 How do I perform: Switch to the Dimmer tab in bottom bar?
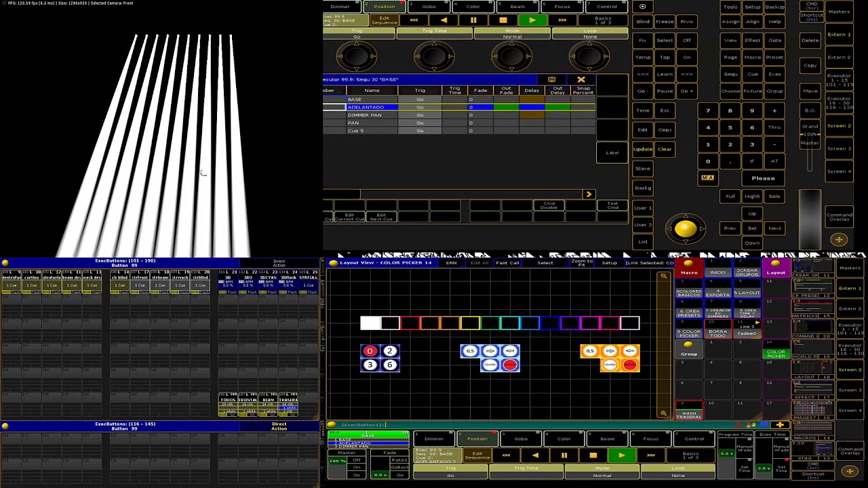coord(434,439)
